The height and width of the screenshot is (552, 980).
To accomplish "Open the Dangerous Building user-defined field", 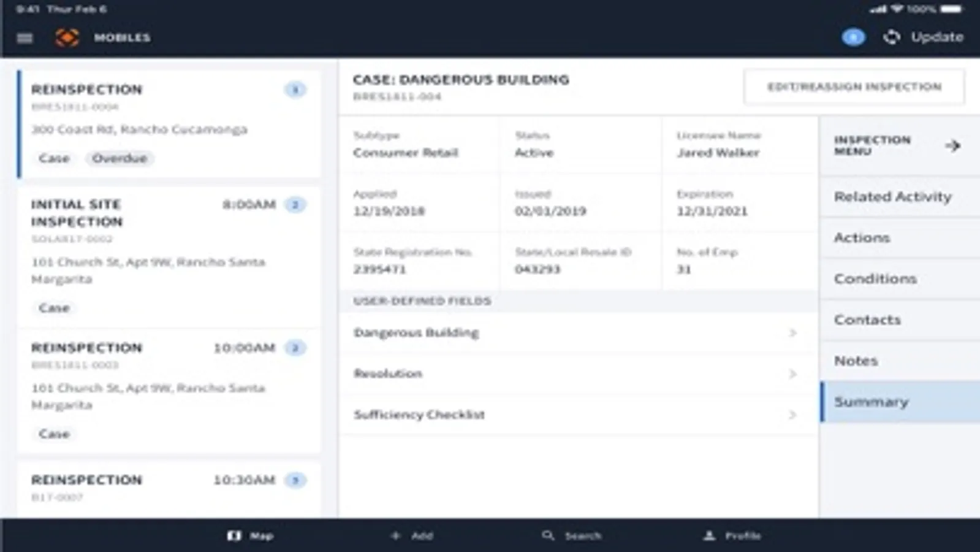I will 578,333.
